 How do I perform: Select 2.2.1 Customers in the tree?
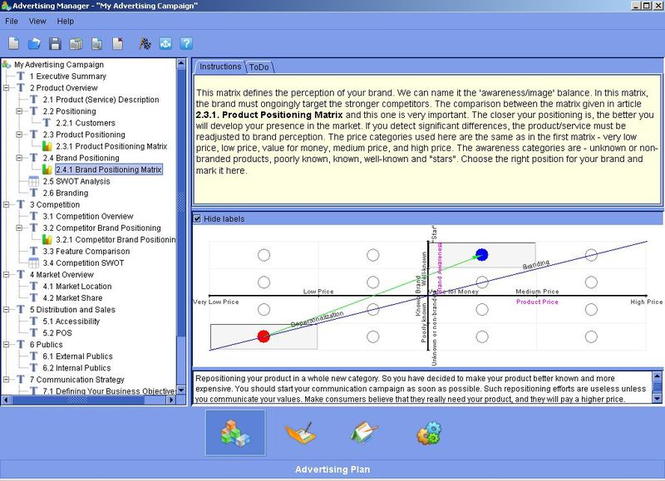coord(85,123)
